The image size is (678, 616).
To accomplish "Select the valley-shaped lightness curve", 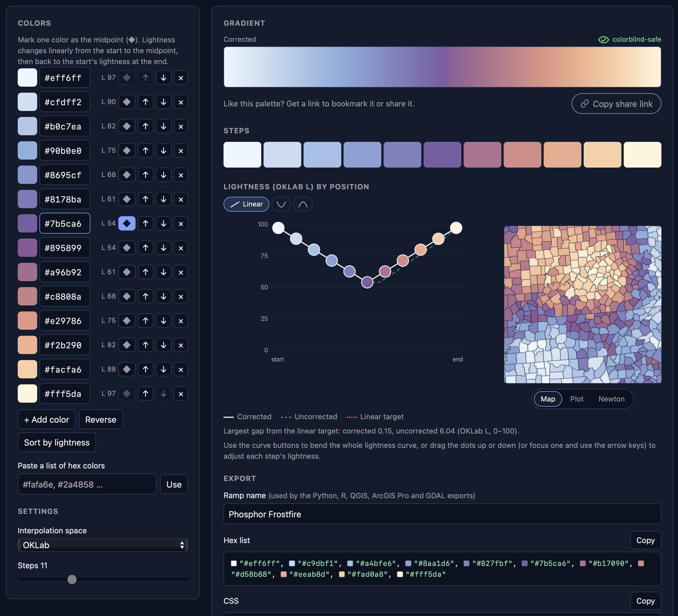I will point(281,204).
